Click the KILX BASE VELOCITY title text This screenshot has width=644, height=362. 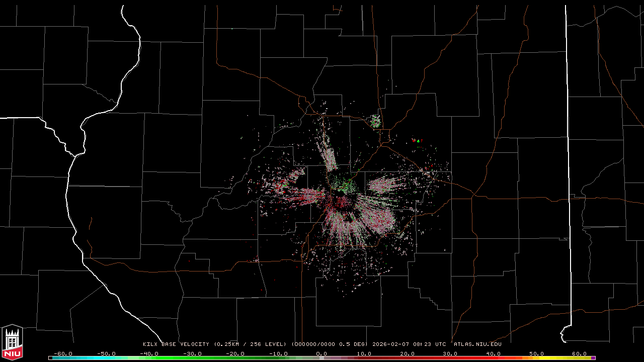pyautogui.click(x=176, y=344)
